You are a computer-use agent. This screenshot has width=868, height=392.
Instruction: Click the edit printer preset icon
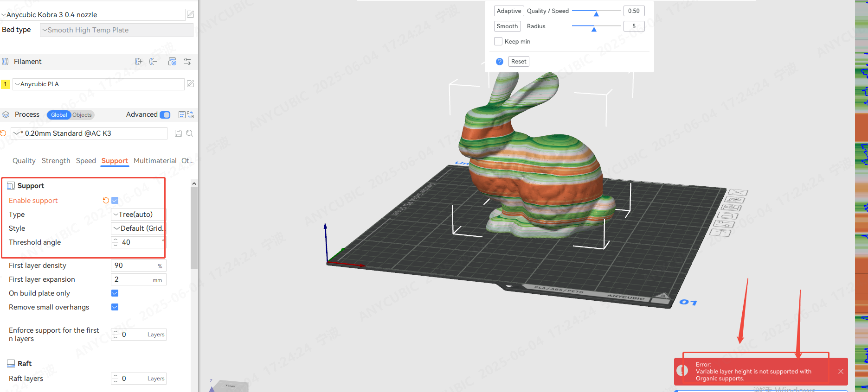point(190,14)
